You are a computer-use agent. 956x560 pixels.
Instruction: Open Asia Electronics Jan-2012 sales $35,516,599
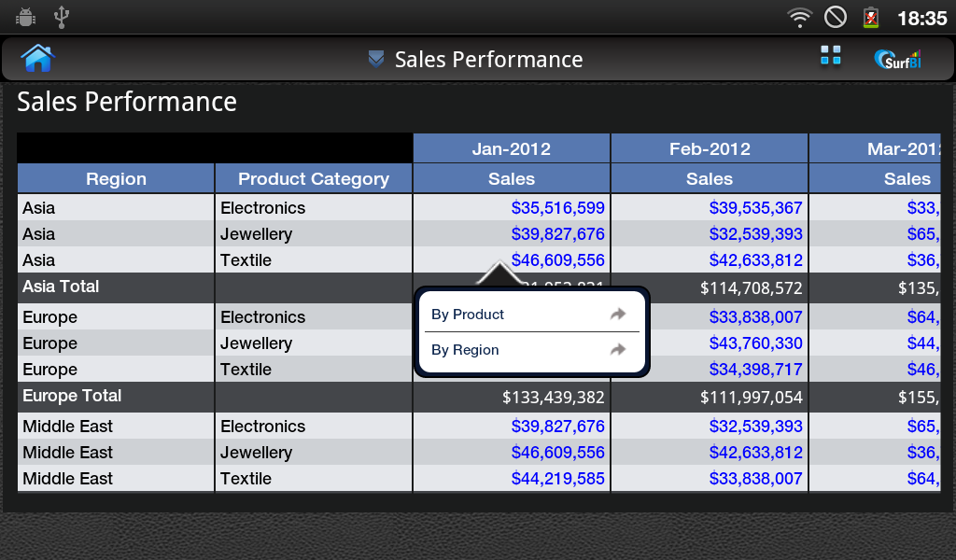(x=558, y=208)
